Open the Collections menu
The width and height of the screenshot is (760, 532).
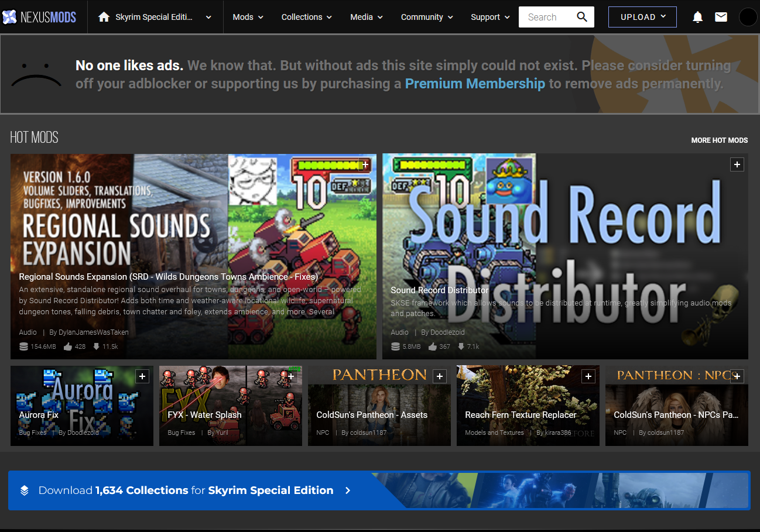(x=306, y=17)
